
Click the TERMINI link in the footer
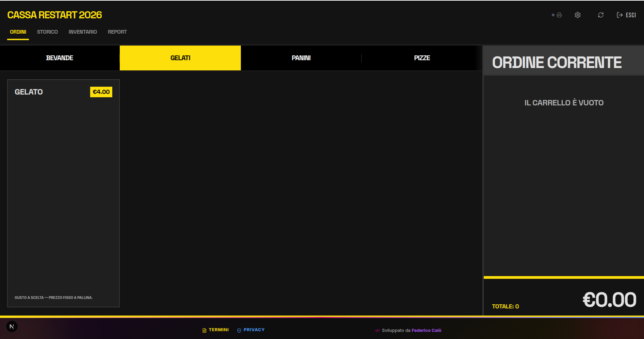tap(216, 330)
